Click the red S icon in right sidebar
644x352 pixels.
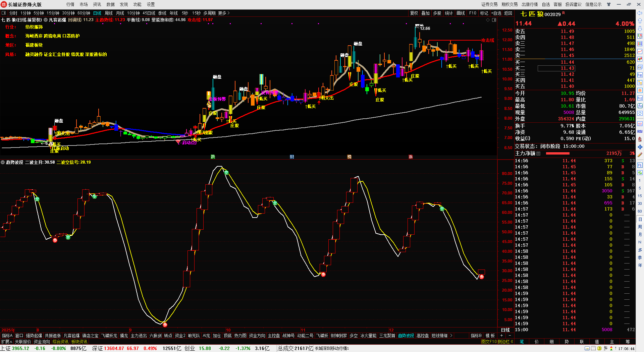coord(640,139)
